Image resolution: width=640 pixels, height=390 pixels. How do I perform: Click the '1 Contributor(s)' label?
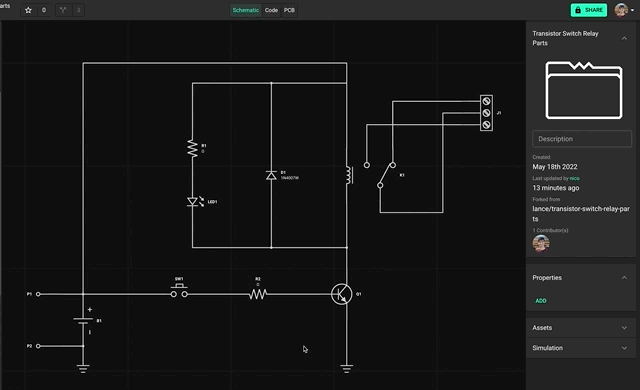[x=550, y=230]
